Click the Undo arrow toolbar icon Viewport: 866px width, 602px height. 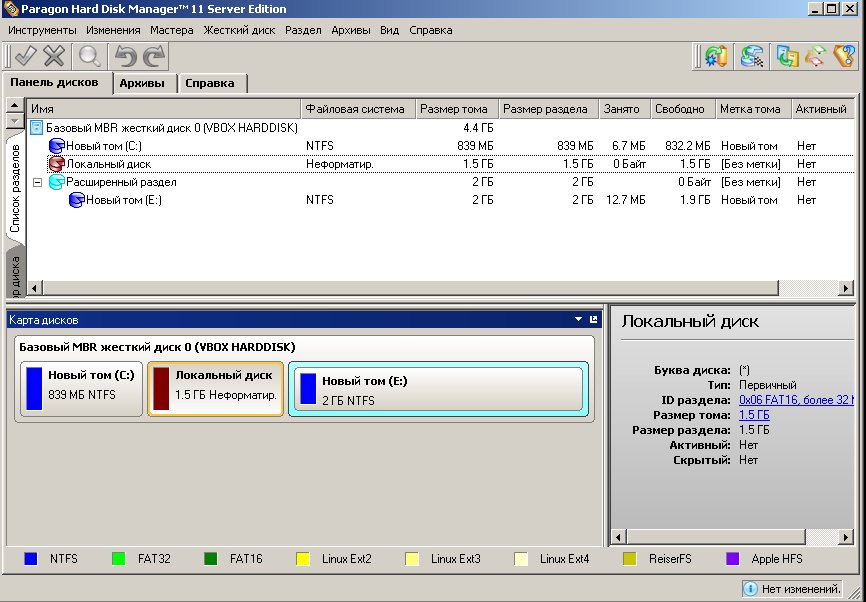coord(125,56)
